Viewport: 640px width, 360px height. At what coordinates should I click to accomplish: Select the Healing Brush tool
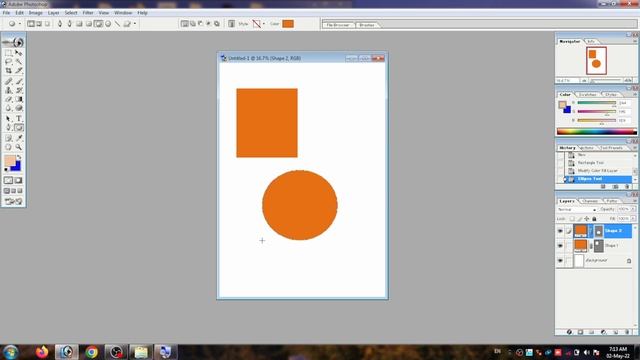coord(8,82)
